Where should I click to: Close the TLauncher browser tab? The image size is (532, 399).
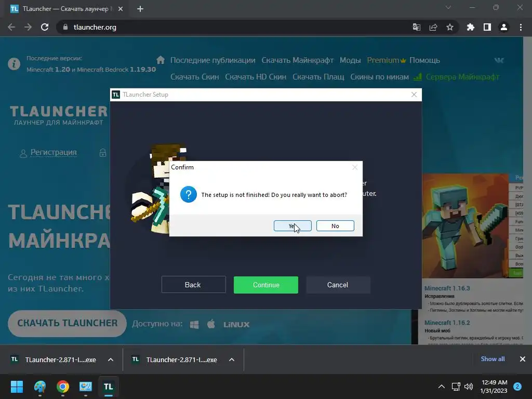pos(121,9)
